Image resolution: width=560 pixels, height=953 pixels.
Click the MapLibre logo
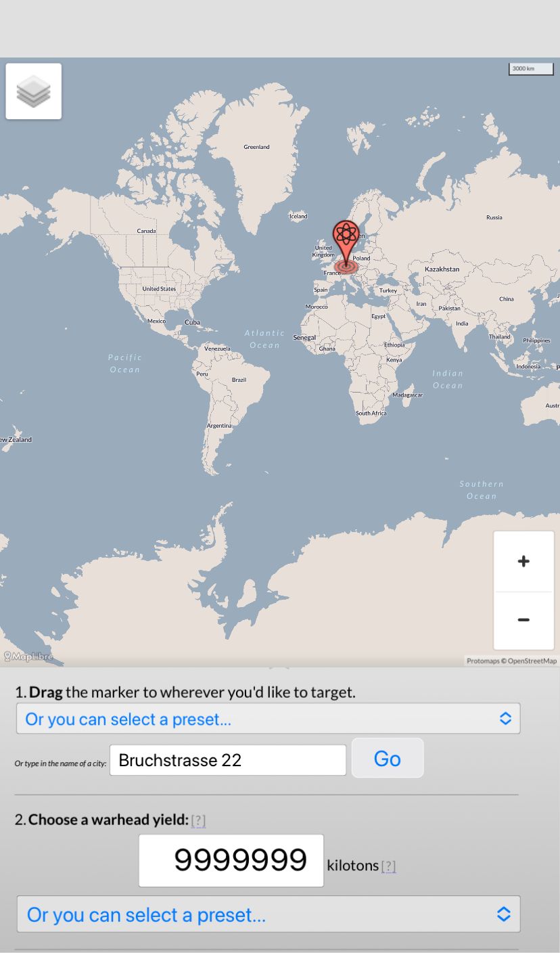pos(28,657)
